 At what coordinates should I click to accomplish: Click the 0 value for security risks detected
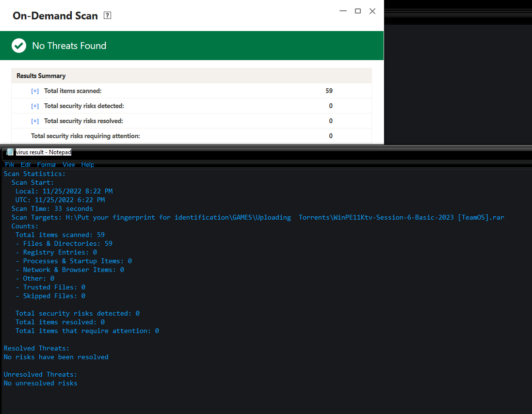pyautogui.click(x=331, y=106)
